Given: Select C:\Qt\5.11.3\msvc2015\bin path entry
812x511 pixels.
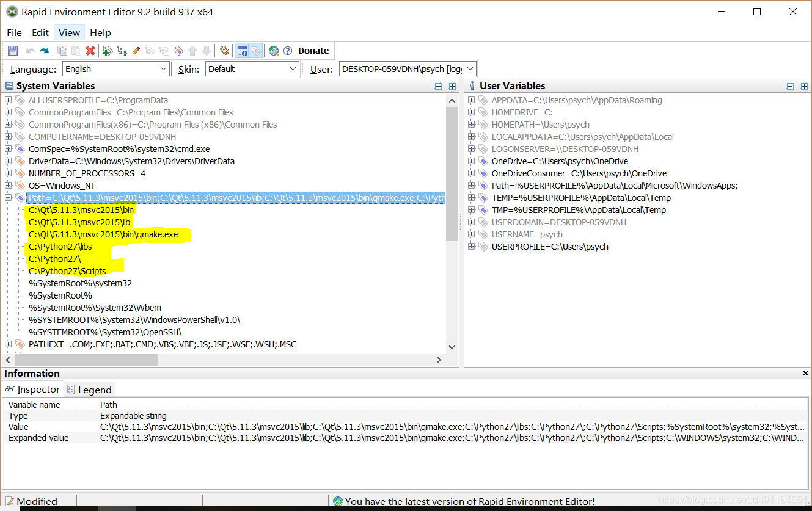Looking at the screenshot, I should (x=81, y=210).
